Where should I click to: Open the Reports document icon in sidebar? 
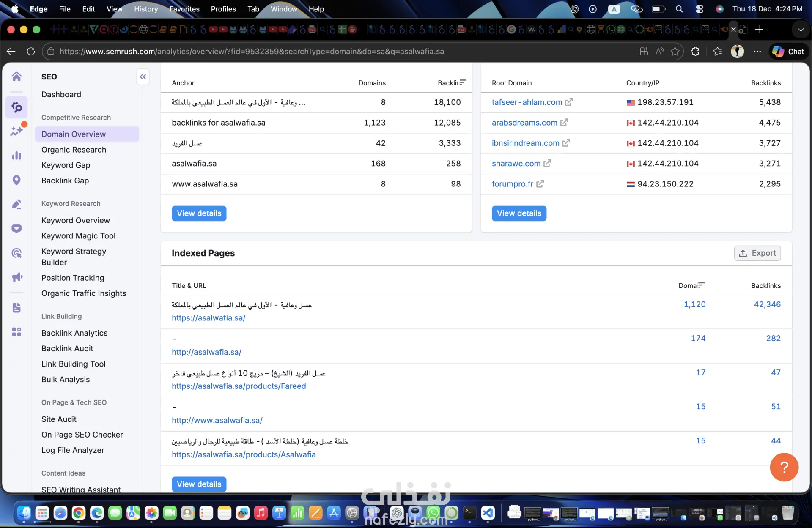pyautogui.click(x=16, y=307)
